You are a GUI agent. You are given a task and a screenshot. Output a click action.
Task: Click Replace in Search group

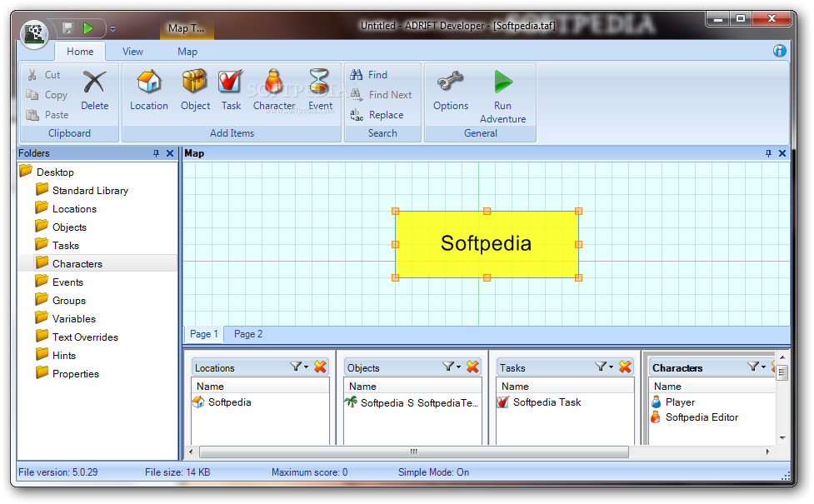click(x=377, y=115)
